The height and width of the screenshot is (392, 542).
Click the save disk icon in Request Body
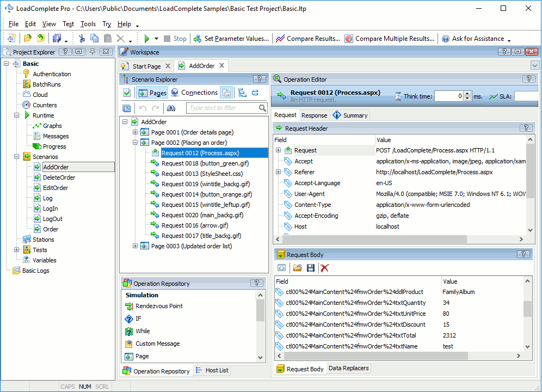311,268
